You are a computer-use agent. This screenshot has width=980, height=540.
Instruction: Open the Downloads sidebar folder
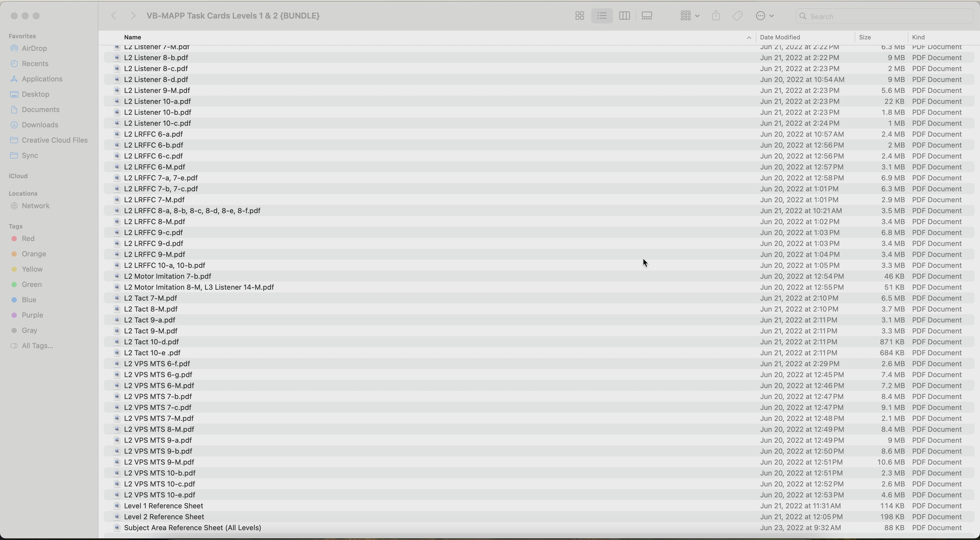40,125
